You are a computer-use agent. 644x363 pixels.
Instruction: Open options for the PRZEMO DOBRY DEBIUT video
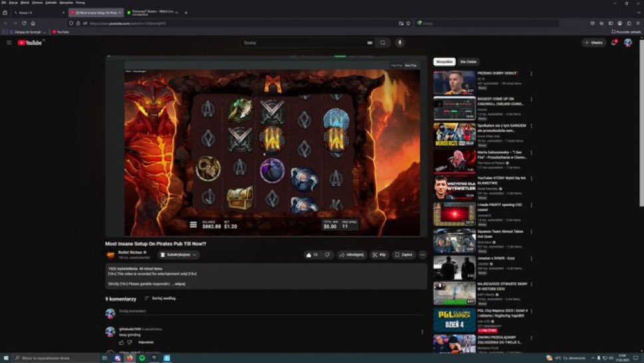point(532,74)
